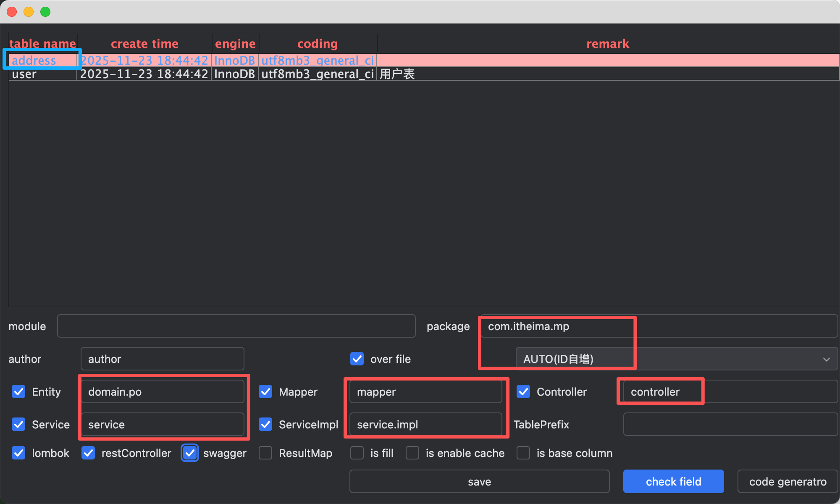Select the 'address' table row

point(34,60)
